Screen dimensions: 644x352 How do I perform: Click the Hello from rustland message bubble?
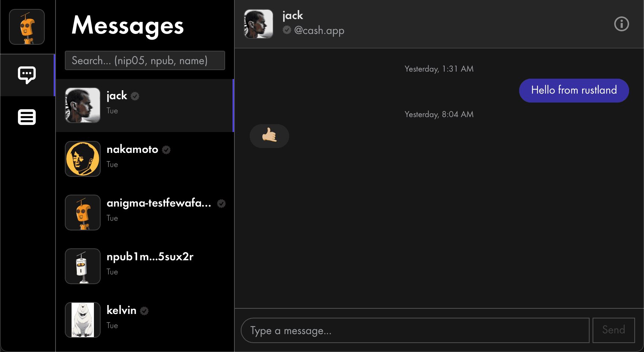point(574,90)
